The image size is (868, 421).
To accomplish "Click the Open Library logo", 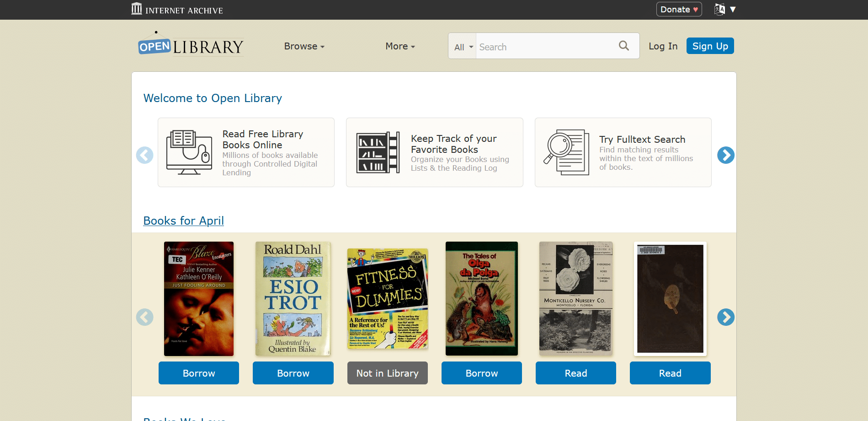I will (x=191, y=44).
